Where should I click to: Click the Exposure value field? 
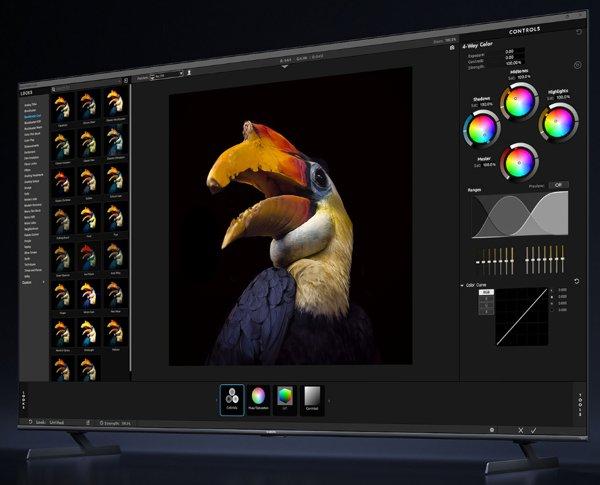514,51
